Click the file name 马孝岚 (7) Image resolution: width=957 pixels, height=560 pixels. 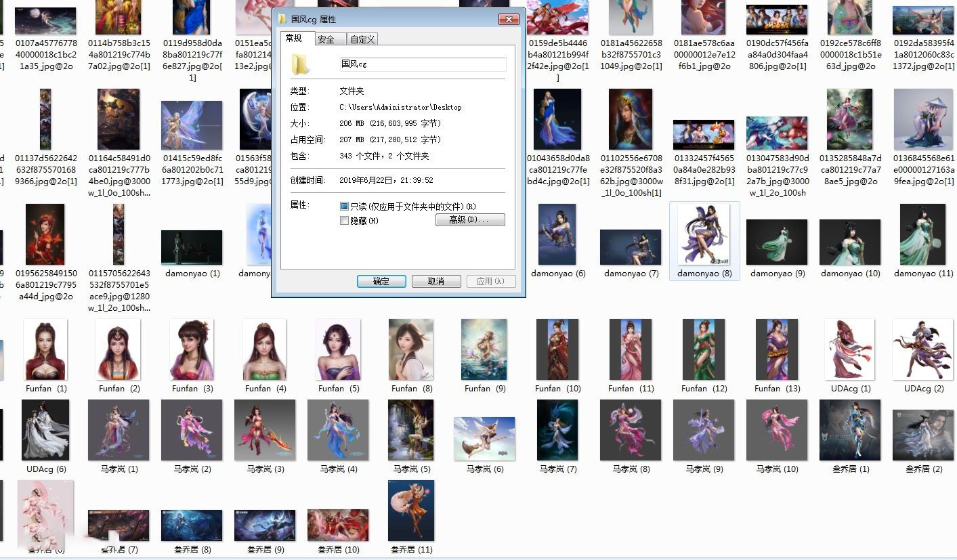(558, 469)
